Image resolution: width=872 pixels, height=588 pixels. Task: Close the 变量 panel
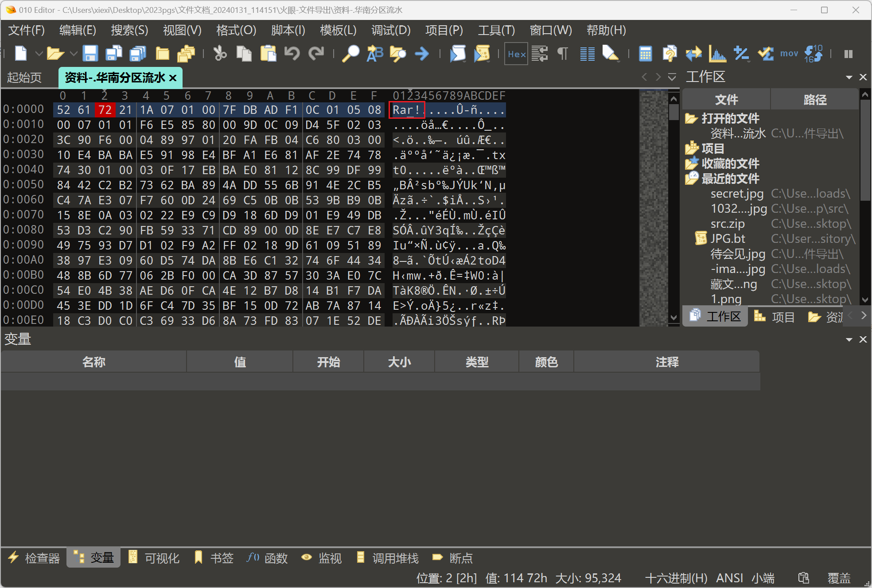(x=863, y=339)
